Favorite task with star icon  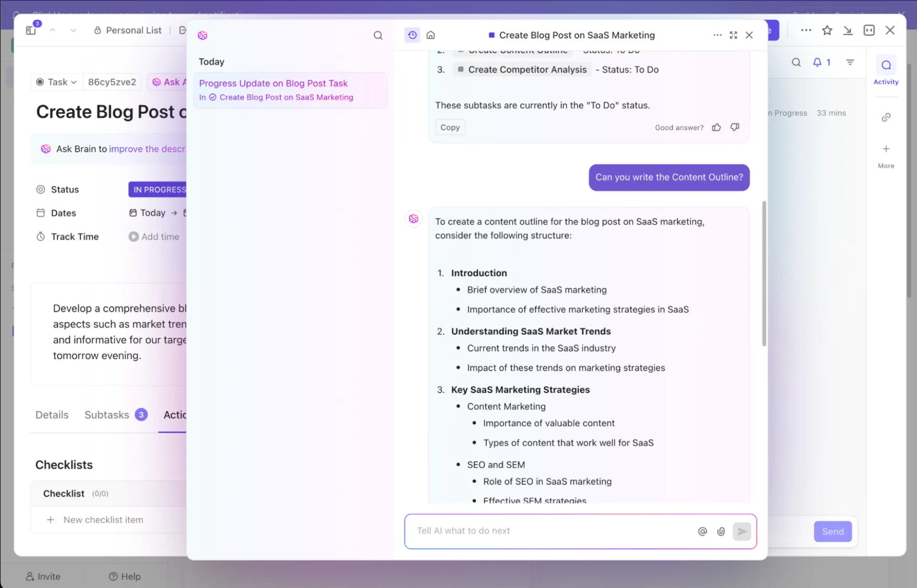click(827, 30)
